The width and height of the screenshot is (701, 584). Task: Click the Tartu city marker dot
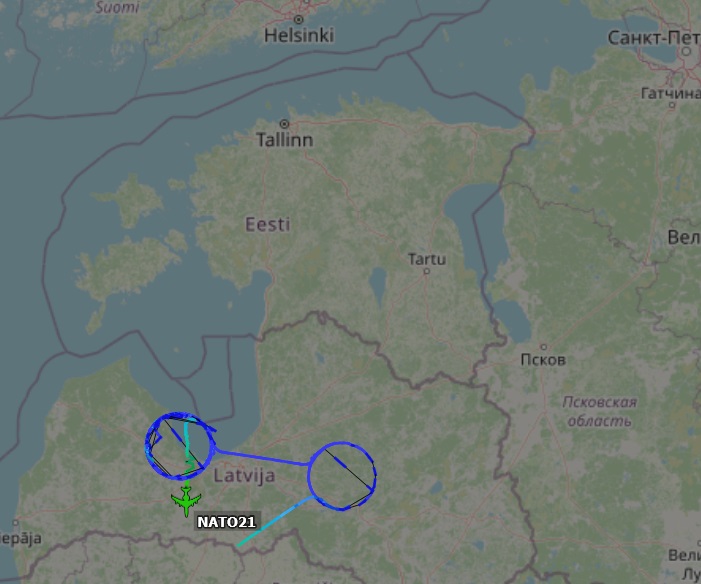tap(427, 271)
